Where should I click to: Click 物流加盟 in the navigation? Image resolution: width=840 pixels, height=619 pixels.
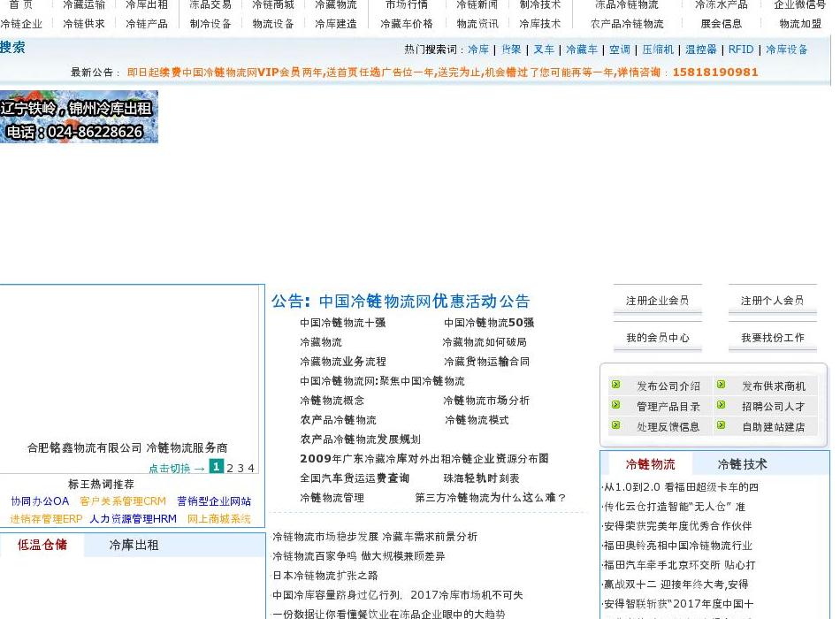point(800,24)
